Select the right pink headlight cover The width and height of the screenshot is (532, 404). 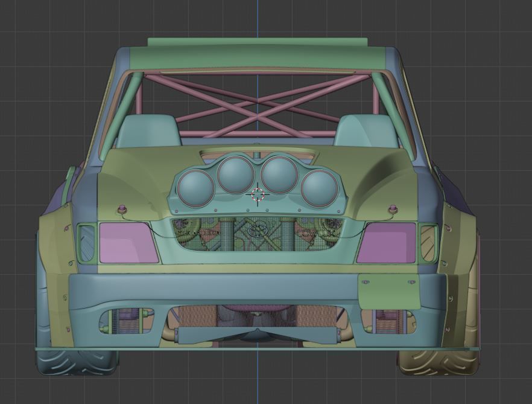[x=387, y=243]
